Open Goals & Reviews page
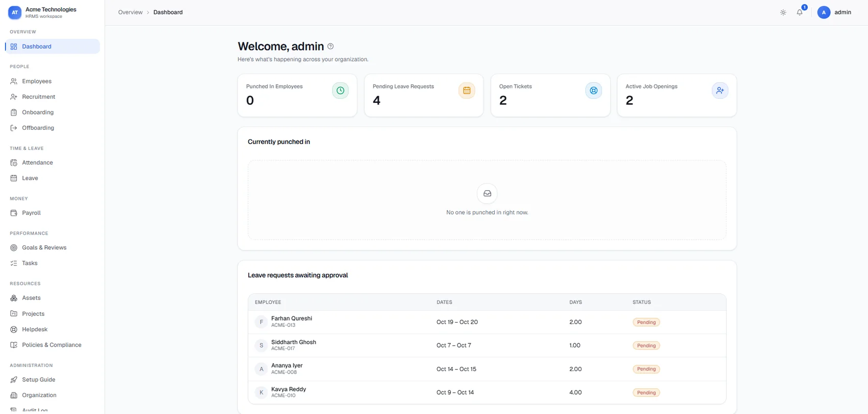868x414 pixels. click(x=53, y=248)
